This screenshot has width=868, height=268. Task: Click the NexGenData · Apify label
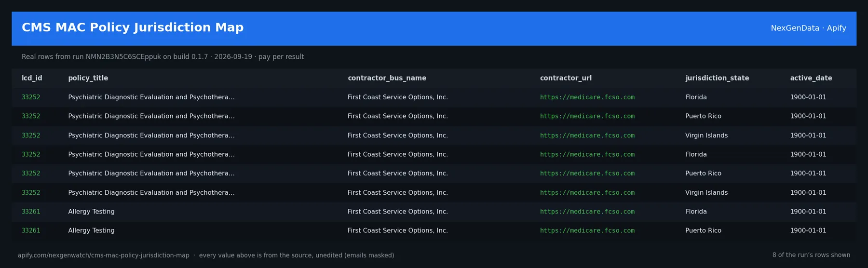point(808,28)
